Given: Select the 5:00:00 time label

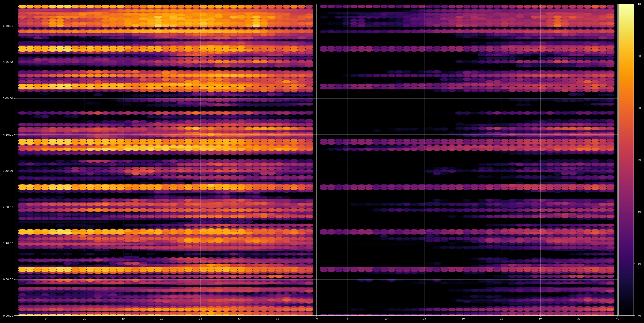Looking at the screenshot, I should (x=8, y=98).
